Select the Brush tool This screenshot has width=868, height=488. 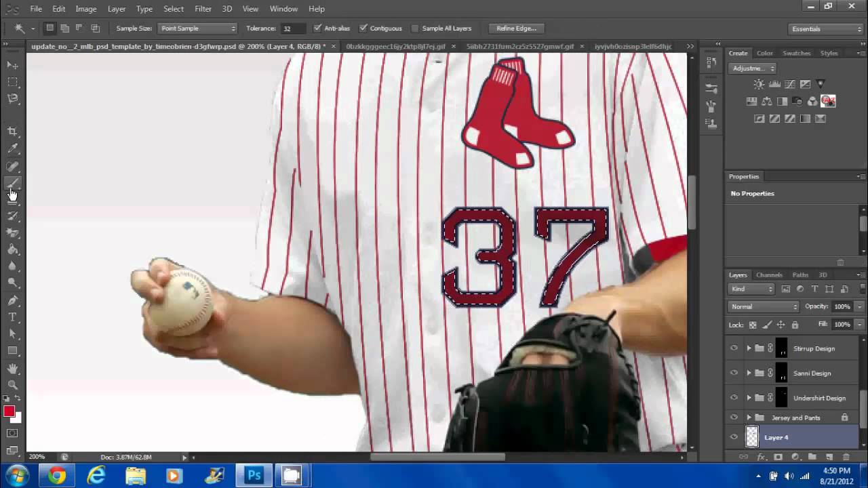(x=12, y=183)
